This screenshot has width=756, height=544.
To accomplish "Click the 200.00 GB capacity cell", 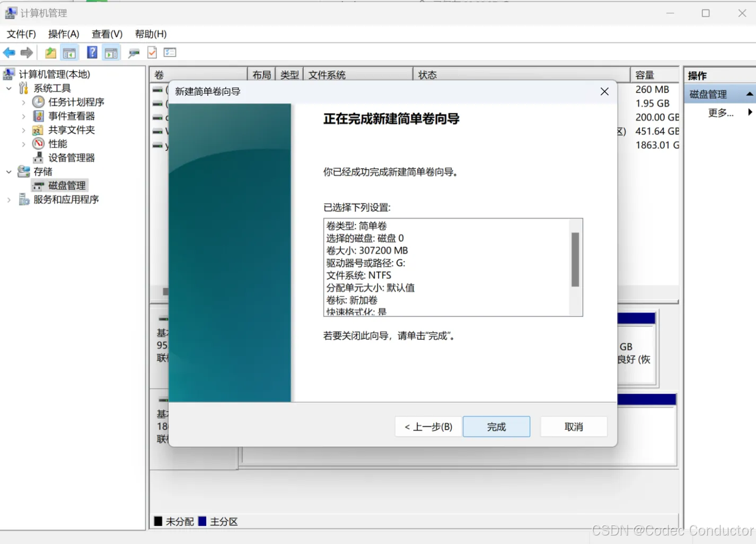I will 657,117.
